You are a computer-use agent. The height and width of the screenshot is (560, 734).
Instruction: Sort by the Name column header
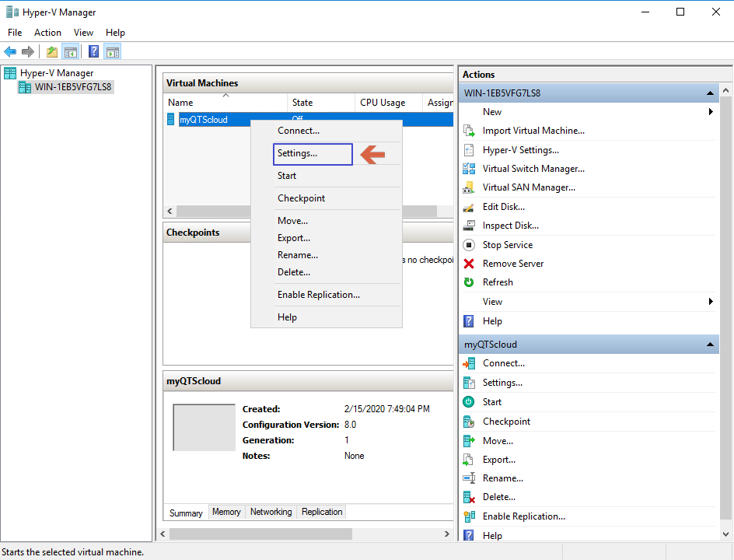(225, 103)
